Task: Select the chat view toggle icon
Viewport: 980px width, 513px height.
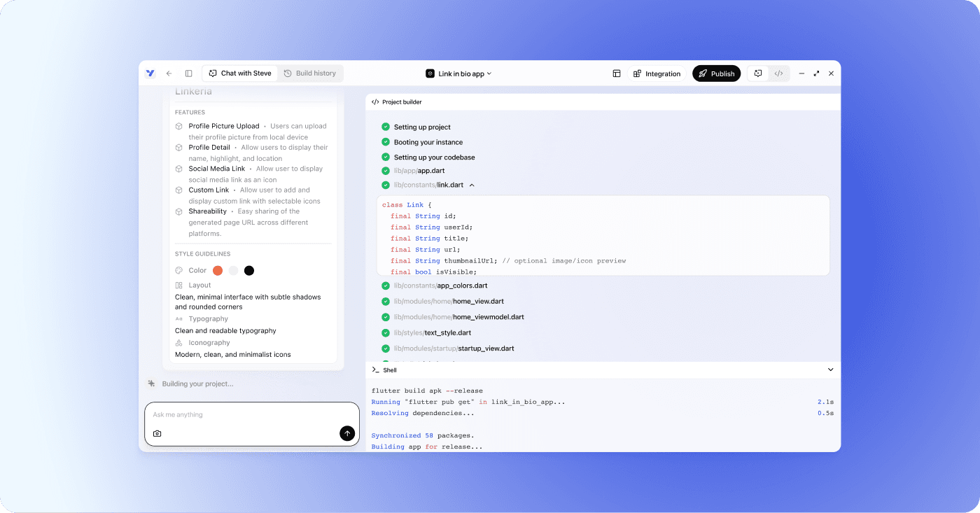Action: tap(758, 73)
